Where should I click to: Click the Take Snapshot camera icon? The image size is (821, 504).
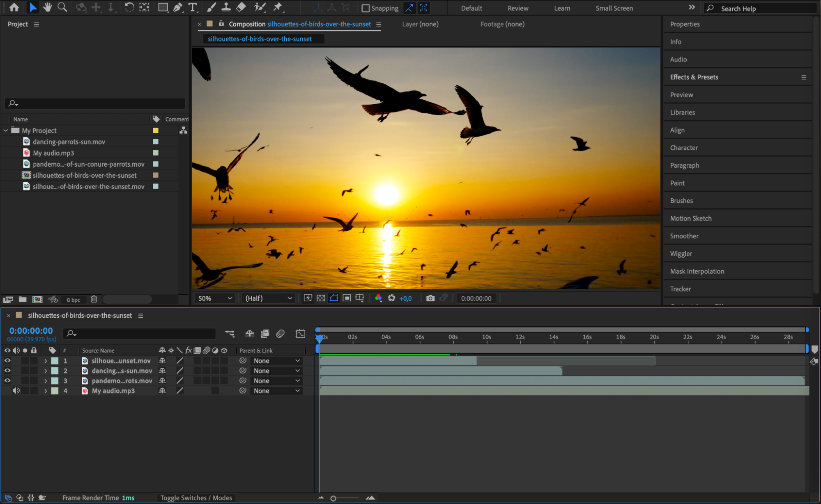point(430,298)
